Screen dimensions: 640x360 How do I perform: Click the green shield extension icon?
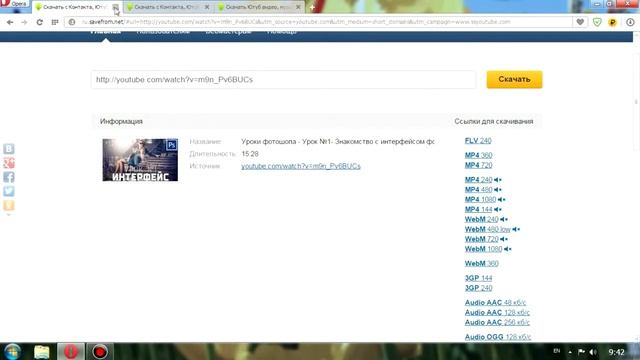pyautogui.click(x=597, y=22)
